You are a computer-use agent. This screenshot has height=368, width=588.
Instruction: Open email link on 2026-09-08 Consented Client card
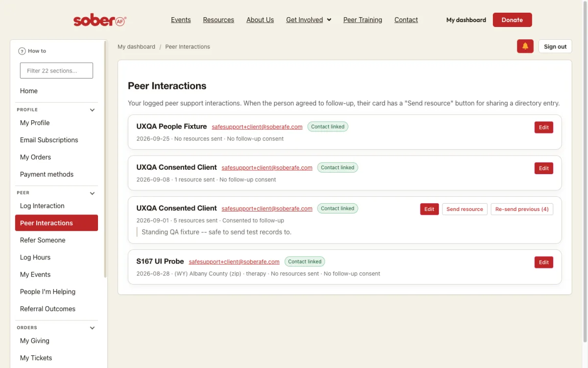(x=267, y=167)
